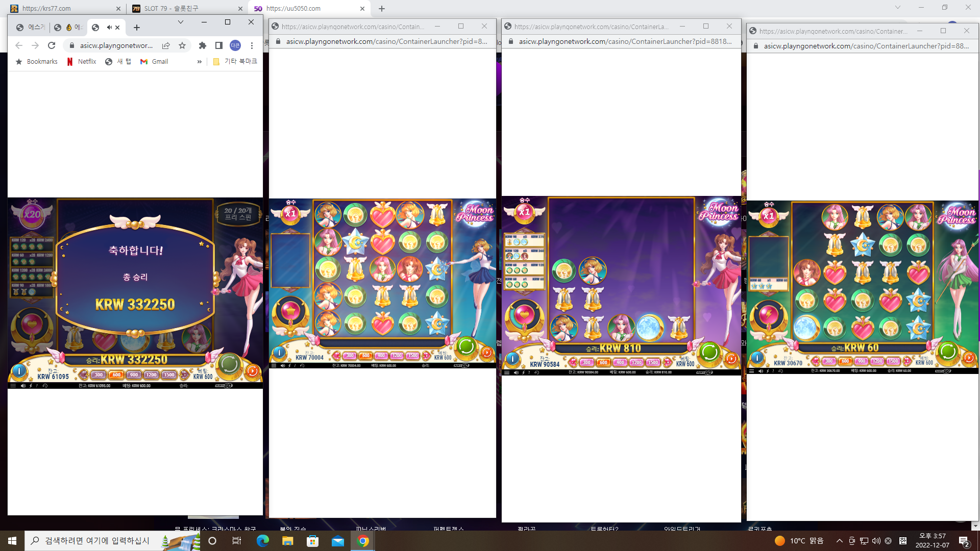Switch to the krs77.com browser tab

click(65, 8)
